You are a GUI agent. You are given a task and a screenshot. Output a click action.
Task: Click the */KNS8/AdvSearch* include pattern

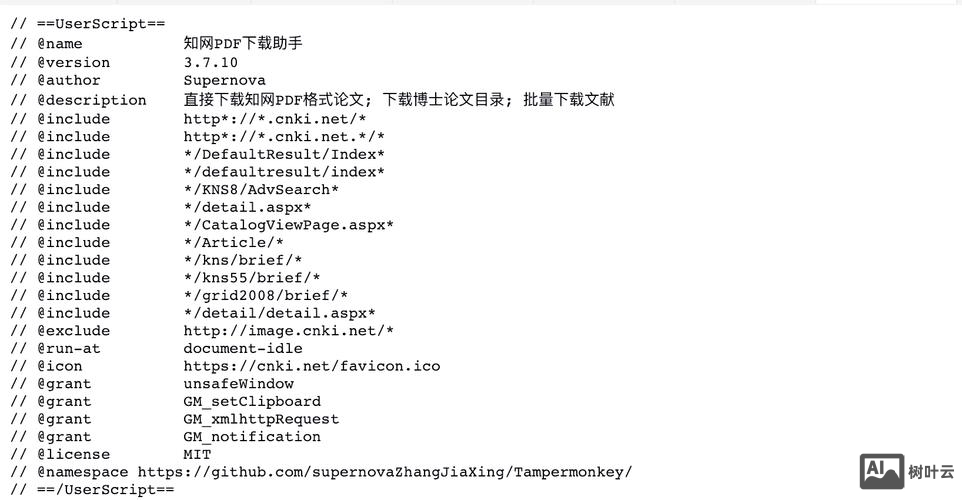tap(261, 190)
